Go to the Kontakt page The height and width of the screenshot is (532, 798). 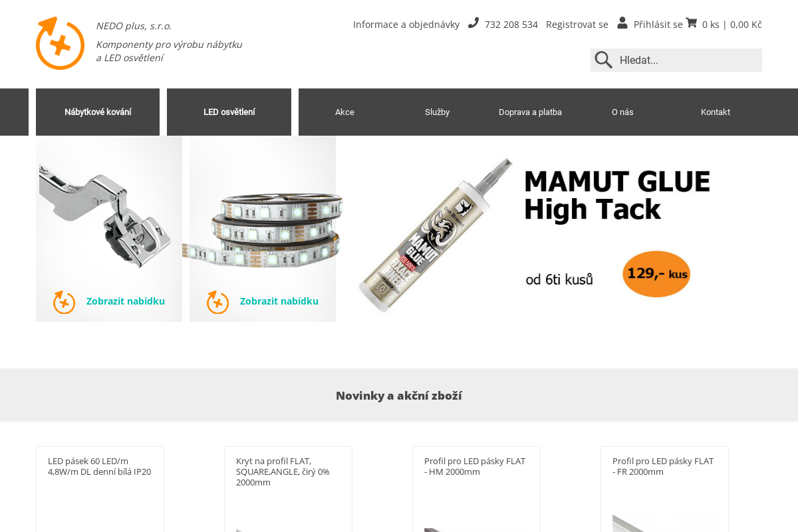[x=716, y=112]
